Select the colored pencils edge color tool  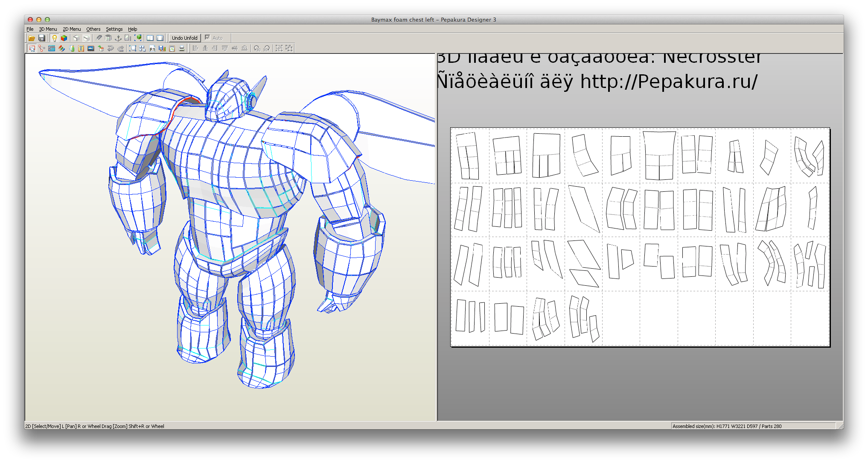click(x=61, y=48)
